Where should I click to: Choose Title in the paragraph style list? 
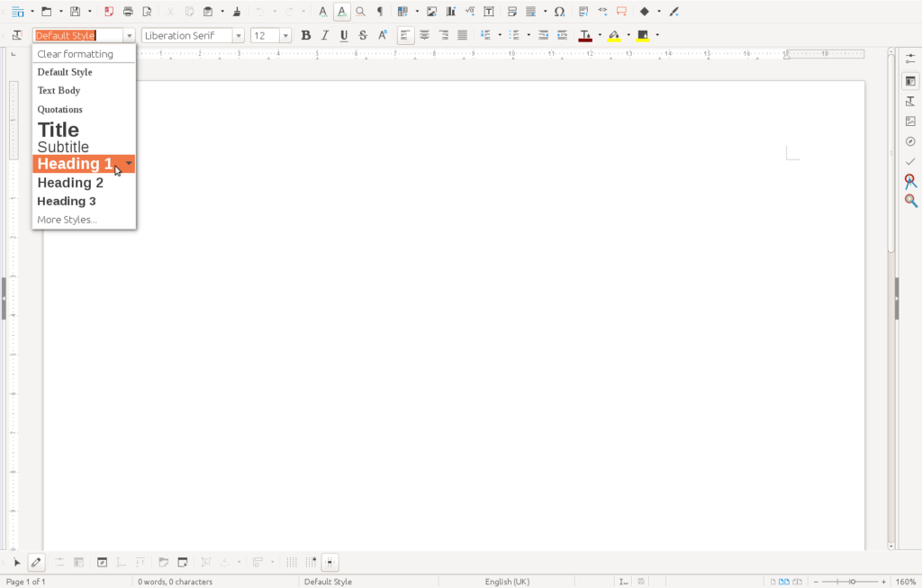coord(59,130)
